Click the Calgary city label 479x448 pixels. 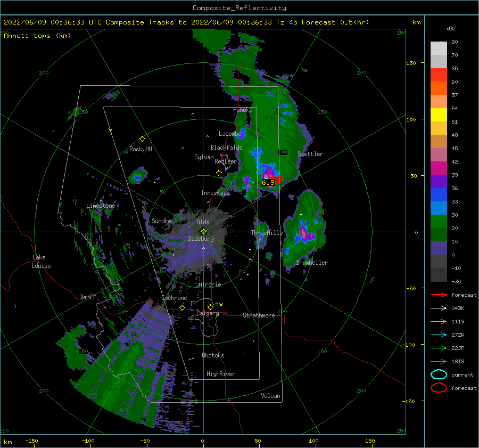pos(208,313)
